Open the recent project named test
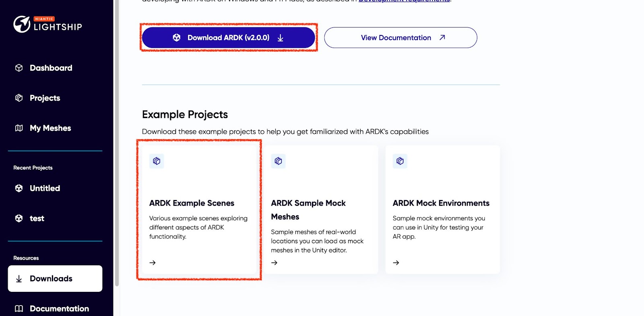Screen dimensions: 644x316 [37, 218]
